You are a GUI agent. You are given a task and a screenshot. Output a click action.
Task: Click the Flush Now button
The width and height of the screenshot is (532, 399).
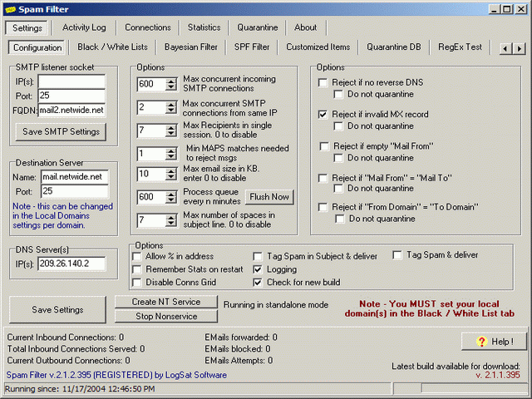point(269,197)
